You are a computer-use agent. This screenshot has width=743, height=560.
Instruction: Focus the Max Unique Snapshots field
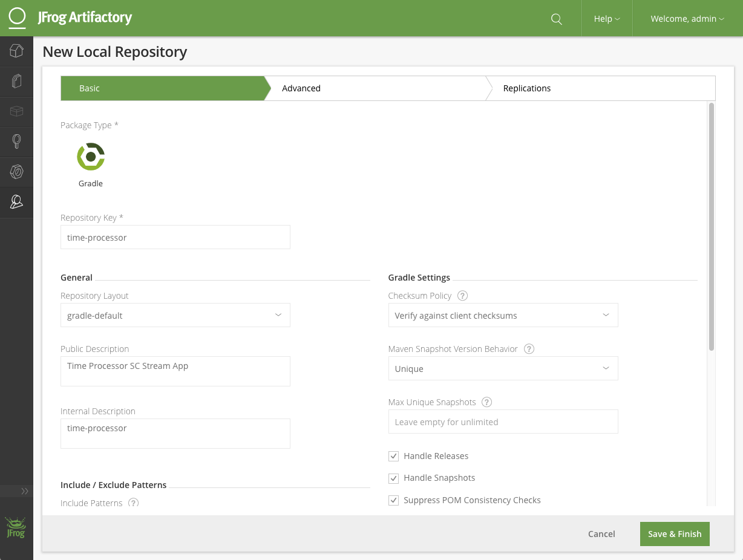tap(503, 422)
